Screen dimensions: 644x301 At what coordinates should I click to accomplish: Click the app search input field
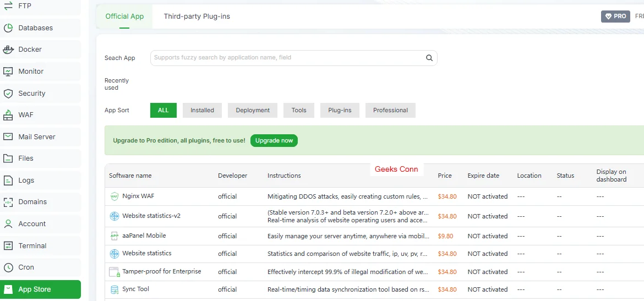[x=286, y=58]
